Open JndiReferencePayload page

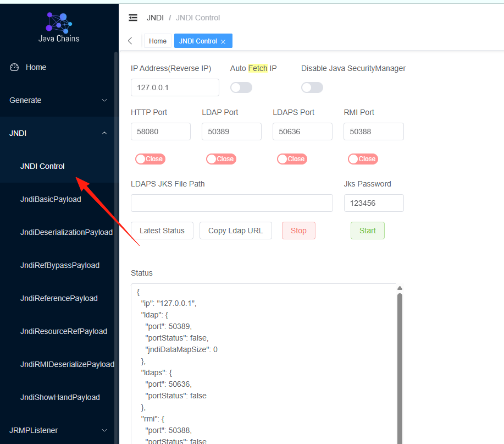pos(59,298)
